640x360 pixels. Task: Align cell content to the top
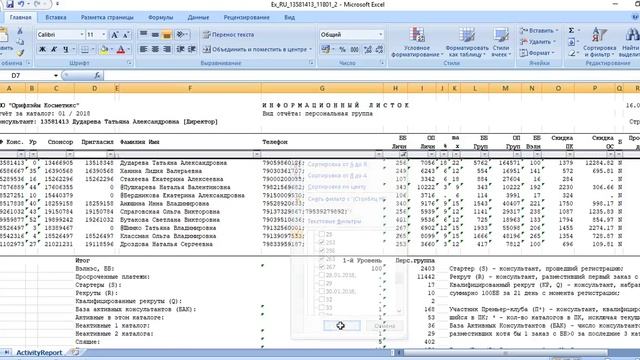[144, 35]
